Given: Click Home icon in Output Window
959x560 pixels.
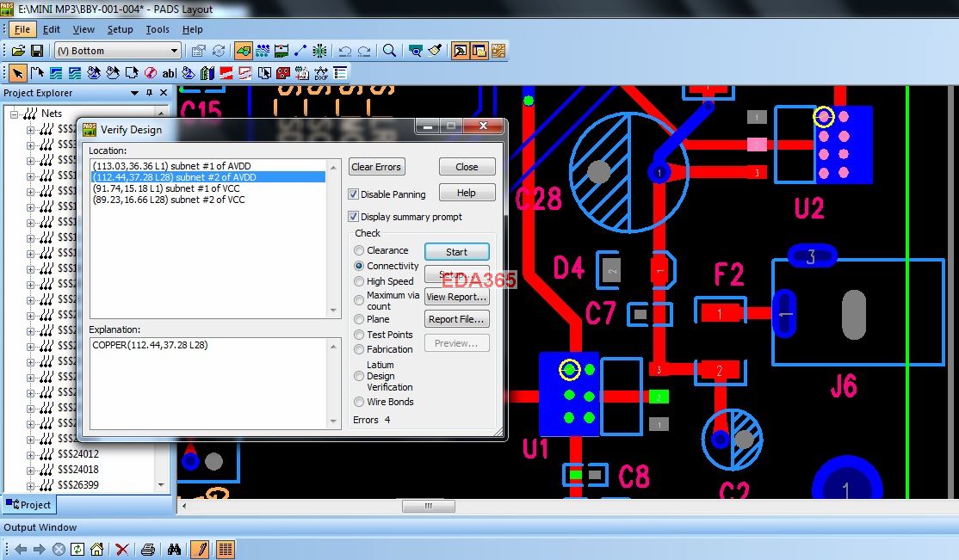Looking at the screenshot, I should (x=96, y=549).
